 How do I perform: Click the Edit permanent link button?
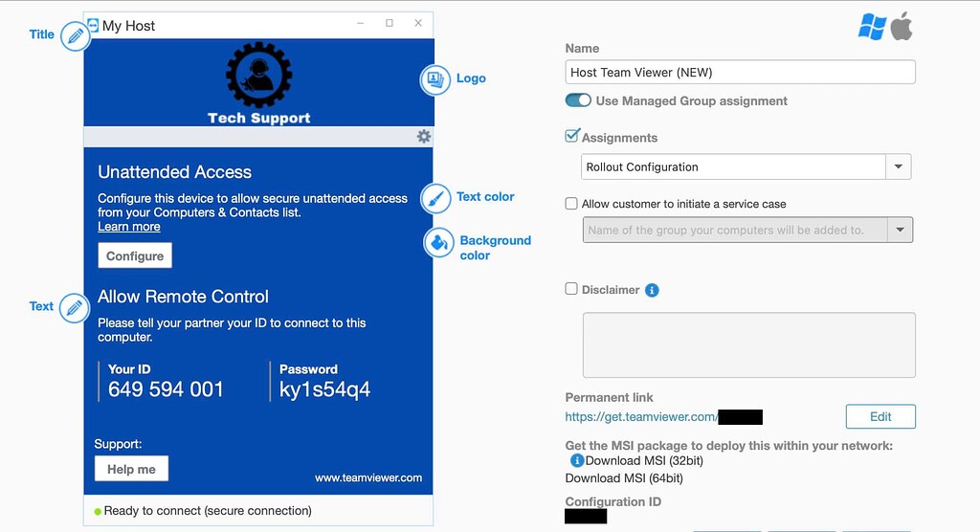point(880,416)
